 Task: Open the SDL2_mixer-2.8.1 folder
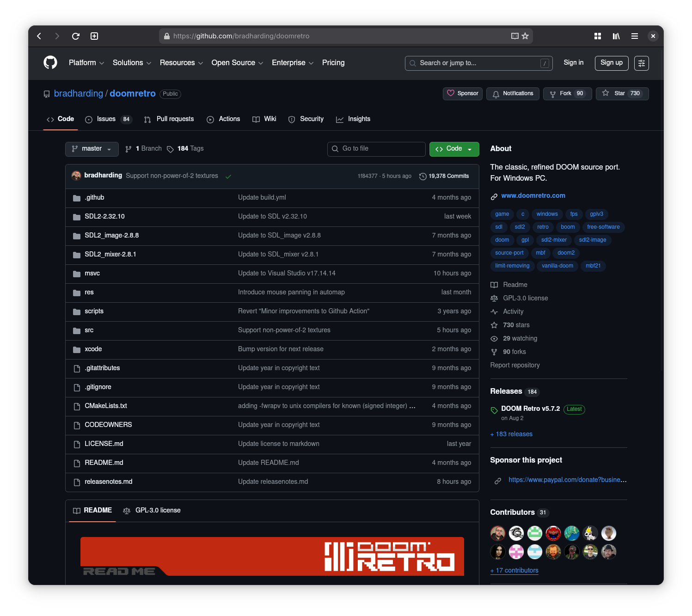tap(110, 255)
